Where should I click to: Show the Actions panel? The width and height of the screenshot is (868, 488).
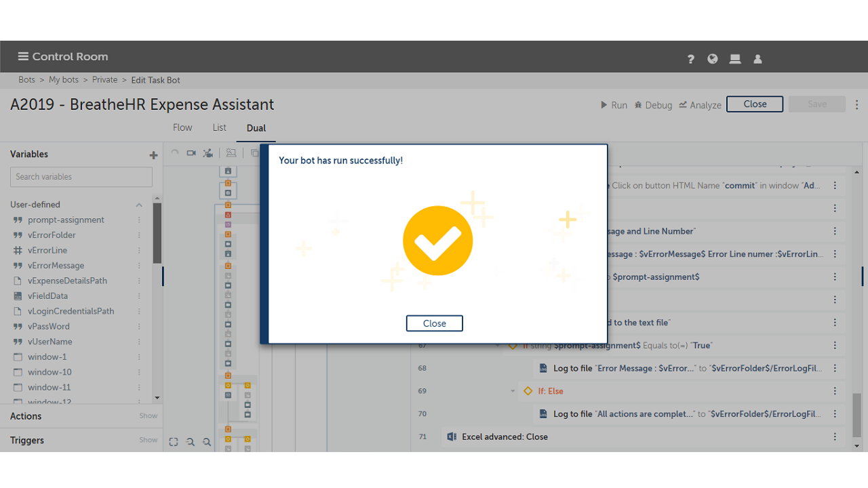[x=149, y=416]
